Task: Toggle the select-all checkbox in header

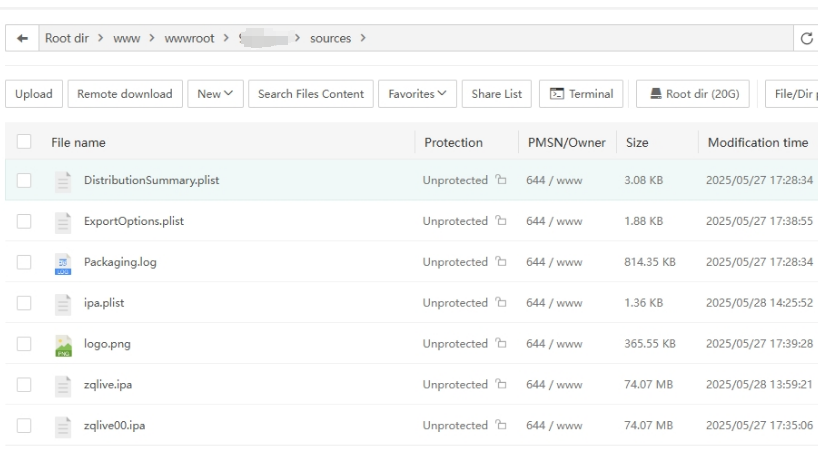Action: (x=24, y=143)
